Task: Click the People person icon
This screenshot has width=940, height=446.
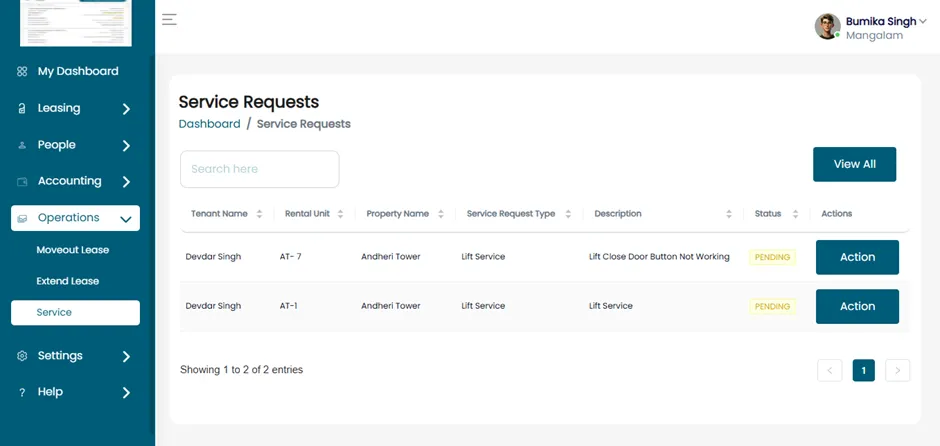Action: (22, 145)
